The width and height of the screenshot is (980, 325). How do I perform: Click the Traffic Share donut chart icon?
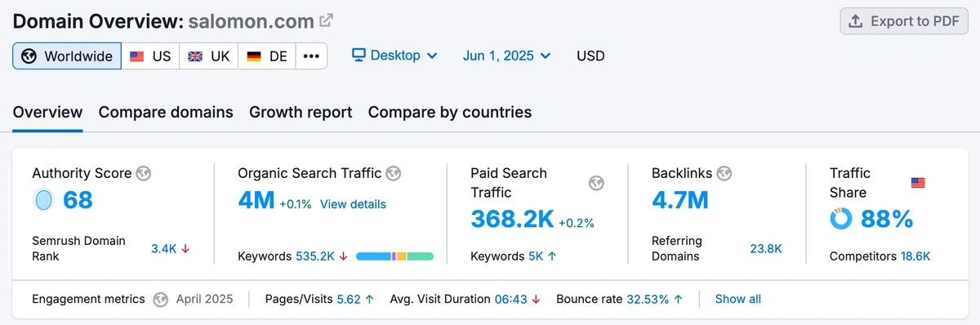pyautogui.click(x=840, y=218)
